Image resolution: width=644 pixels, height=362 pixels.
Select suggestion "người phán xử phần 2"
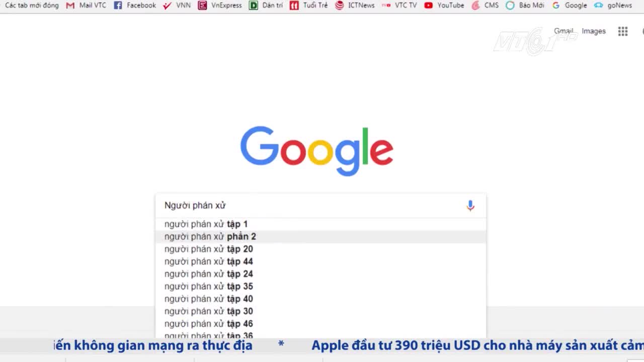(210, 237)
